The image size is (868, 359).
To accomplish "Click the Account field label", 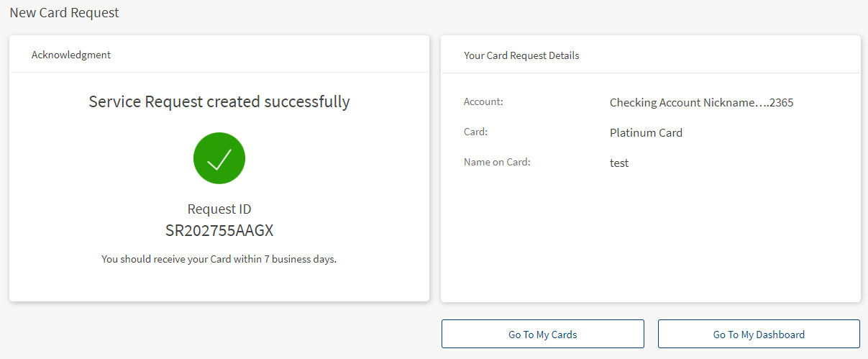I will [483, 101].
